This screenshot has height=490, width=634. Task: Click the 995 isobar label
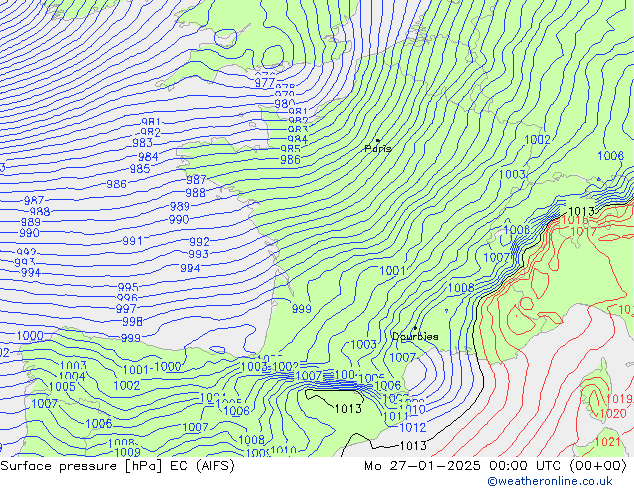[x=128, y=287]
